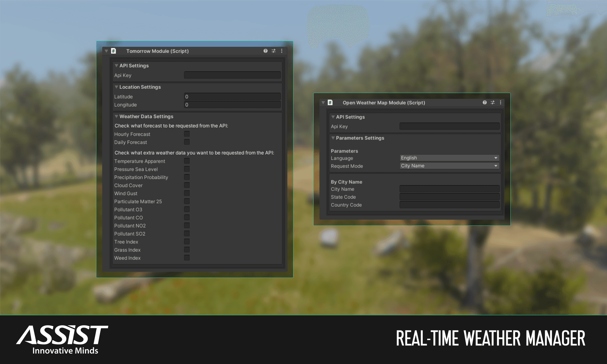Collapse the Parameters Settings section

coord(333,138)
